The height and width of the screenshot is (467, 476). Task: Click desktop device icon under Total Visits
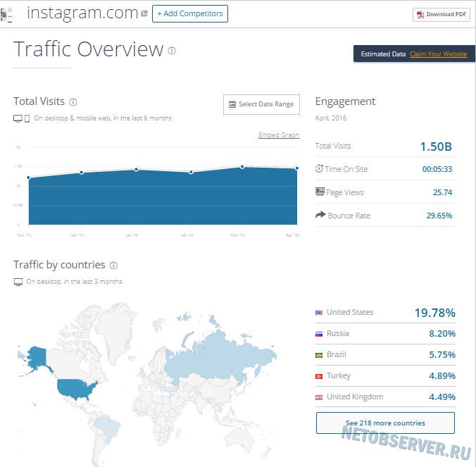[x=18, y=118]
